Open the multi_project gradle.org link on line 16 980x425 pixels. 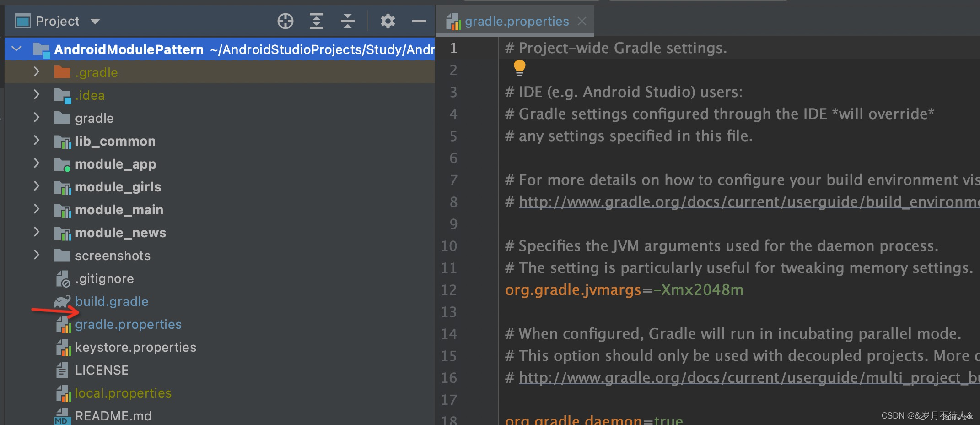pyautogui.click(x=749, y=378)
